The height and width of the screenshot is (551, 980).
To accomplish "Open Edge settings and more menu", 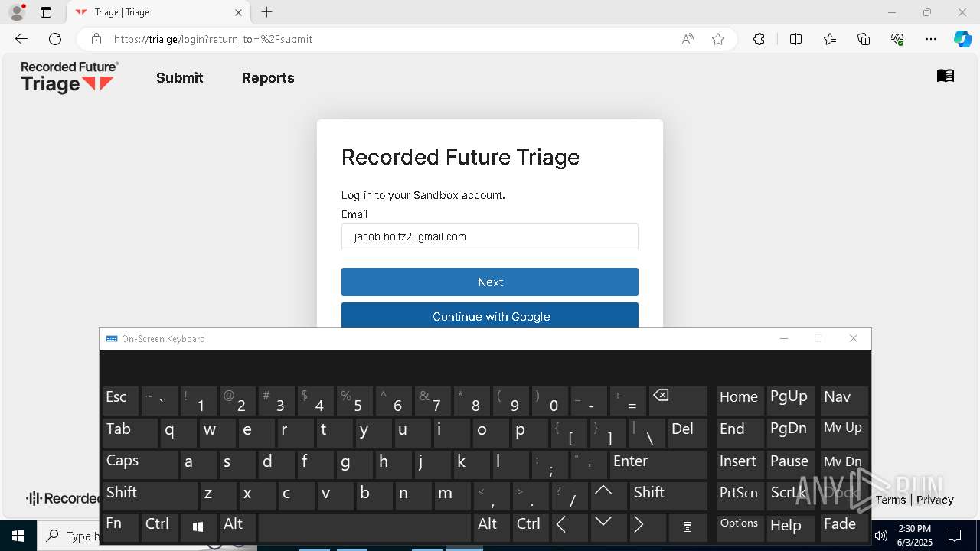I will click(931, 39).
